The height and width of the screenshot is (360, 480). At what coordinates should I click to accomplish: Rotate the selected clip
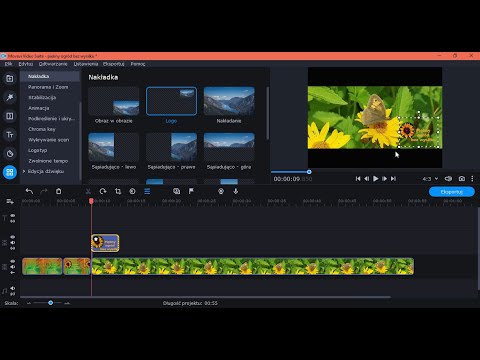(103, 191)
